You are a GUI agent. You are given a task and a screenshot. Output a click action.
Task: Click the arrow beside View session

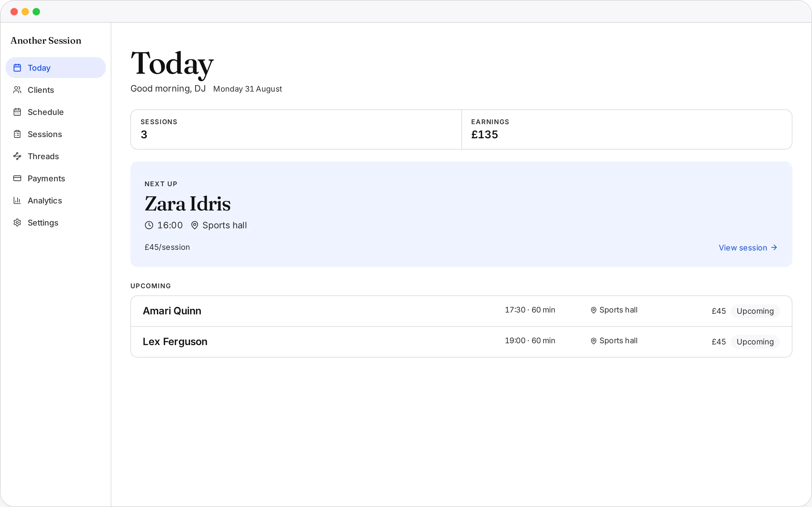point(774,247)
